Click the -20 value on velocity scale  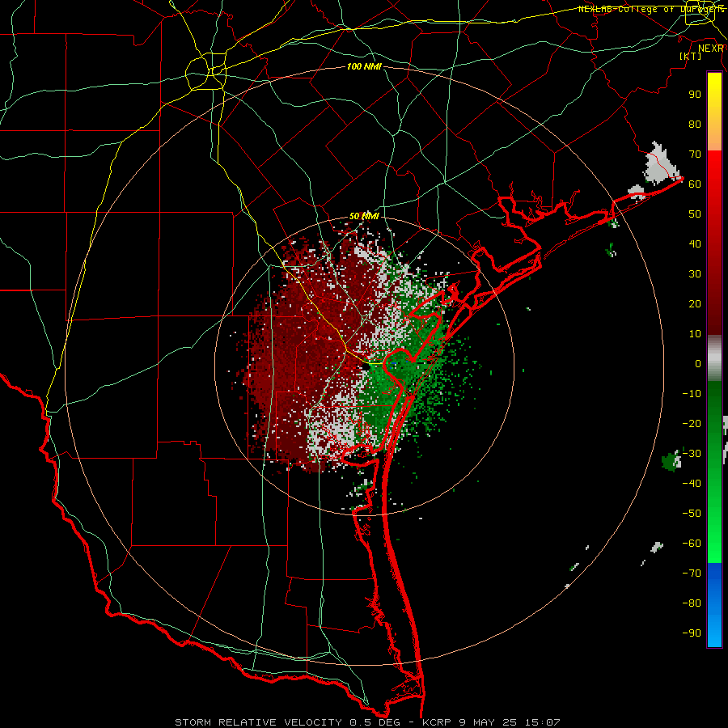(692, 423)
